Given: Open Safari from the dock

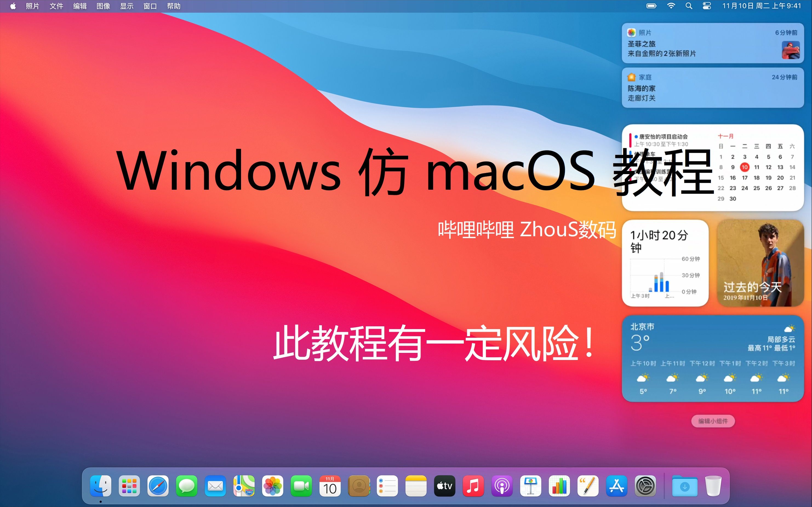Looking at the screenshot, I should point(158,486).
